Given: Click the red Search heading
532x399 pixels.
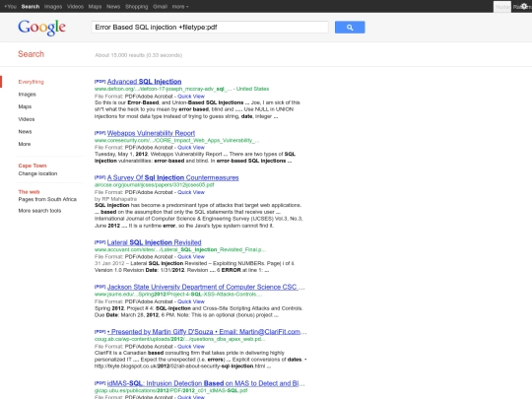Looking at the screenshot, I should click(x=31, y=54).
